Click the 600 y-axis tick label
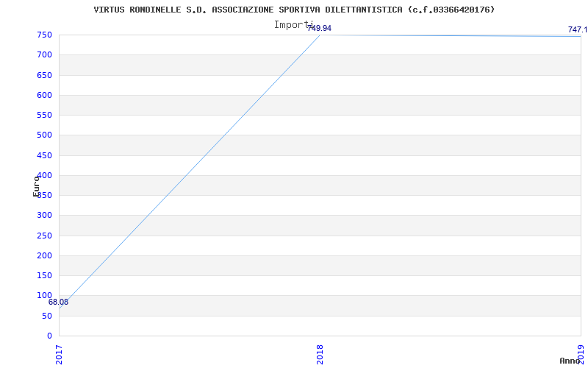The width and height of the screenshot is (588, 368). coord(44,96)
